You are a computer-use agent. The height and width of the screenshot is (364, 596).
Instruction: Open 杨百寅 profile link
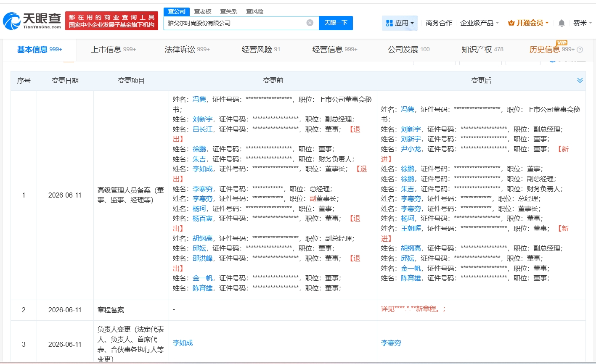(203, 218)
